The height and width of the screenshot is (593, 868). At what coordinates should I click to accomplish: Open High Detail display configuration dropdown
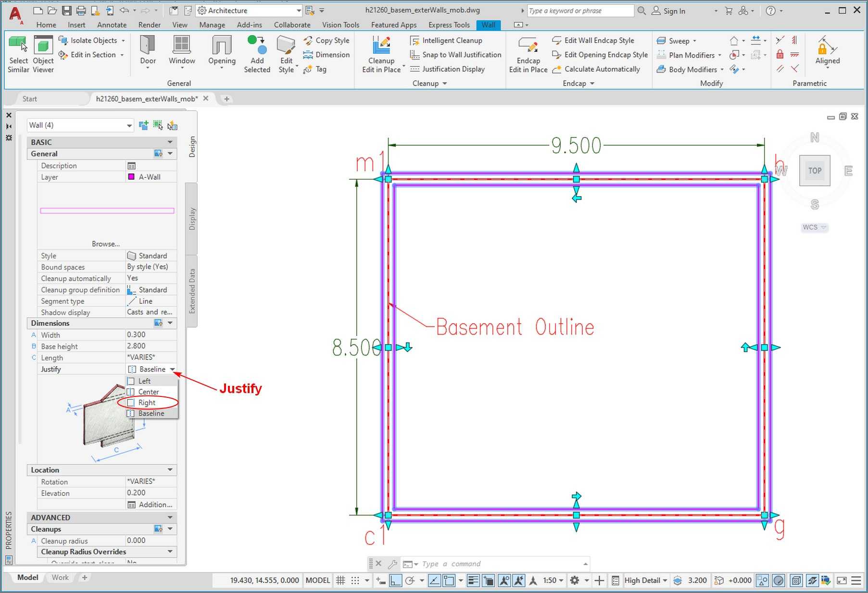coord(646,581)
